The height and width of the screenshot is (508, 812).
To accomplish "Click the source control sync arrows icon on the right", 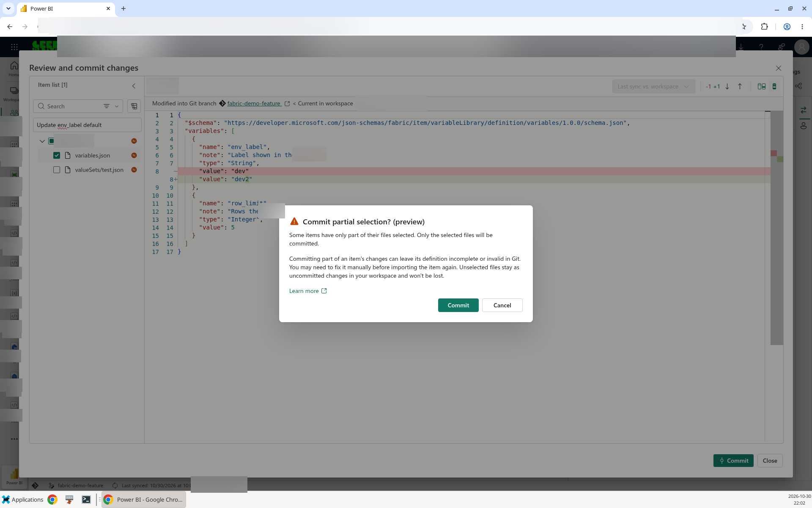I will point(803,110).
